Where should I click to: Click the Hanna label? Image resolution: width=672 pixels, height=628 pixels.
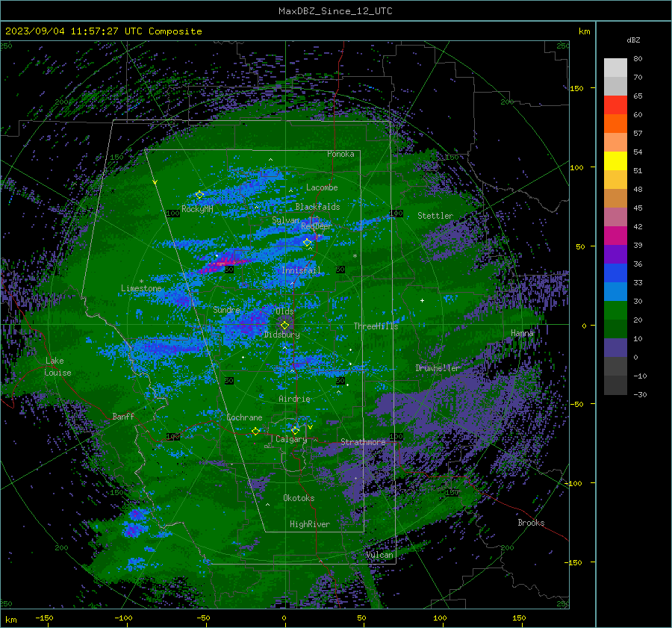coord(522,333)
